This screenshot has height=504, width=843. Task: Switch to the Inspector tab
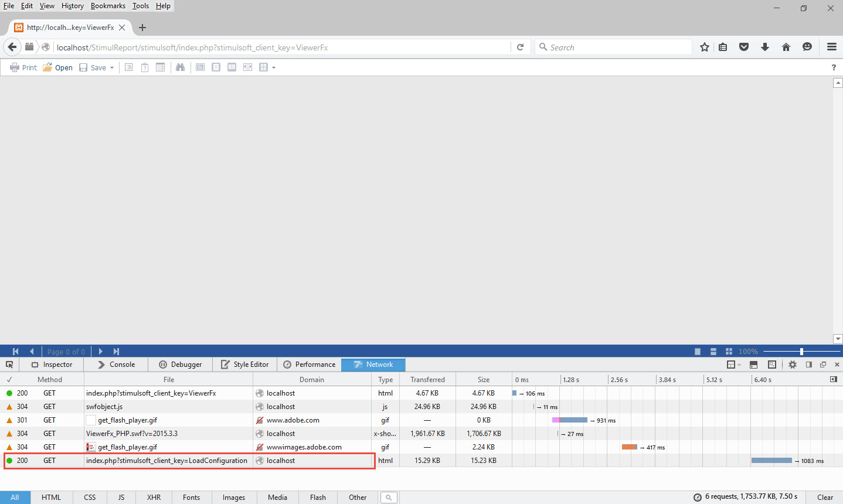[52, 365]
